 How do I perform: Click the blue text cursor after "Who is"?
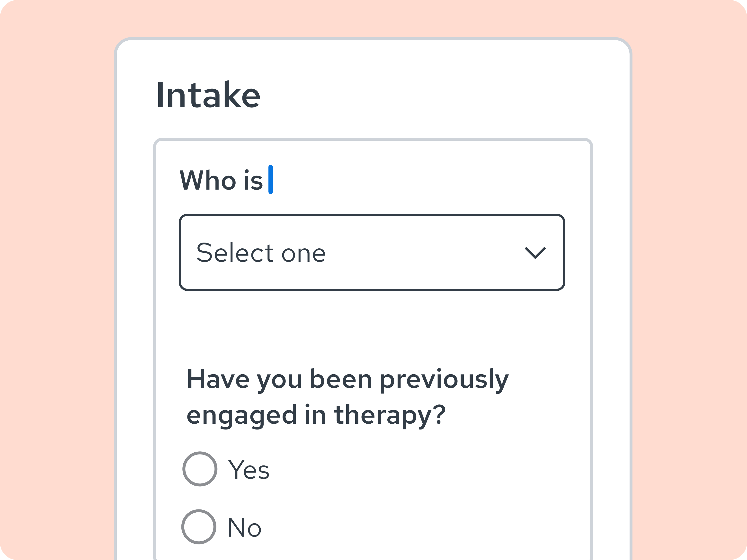pyautogui.click(x=270, y=180)
